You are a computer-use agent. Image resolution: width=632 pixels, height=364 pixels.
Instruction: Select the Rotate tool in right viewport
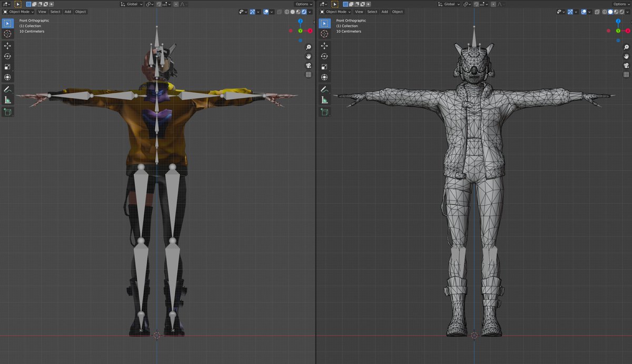[324, 56]
